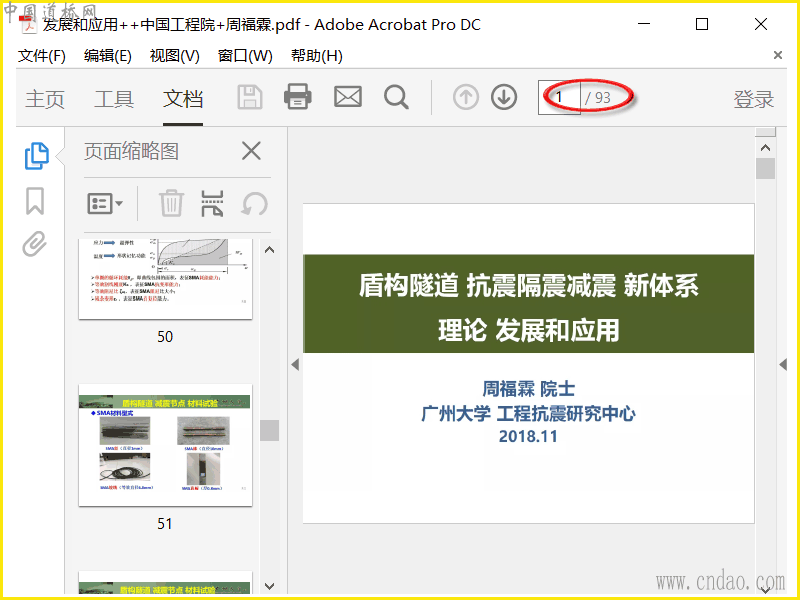Delete selected pages trash icon
The width and height of the screenshot is (800, 600).
(x=171, y=204)
